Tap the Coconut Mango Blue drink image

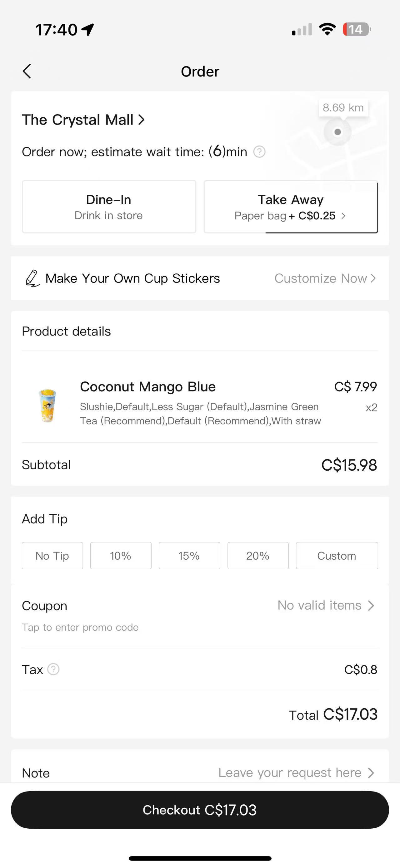pos(47,405)
